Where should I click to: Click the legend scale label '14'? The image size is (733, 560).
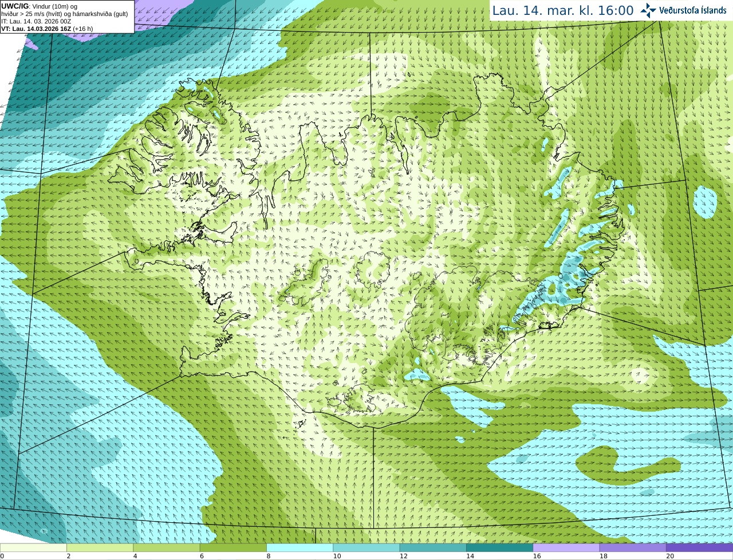pos(470,556)
